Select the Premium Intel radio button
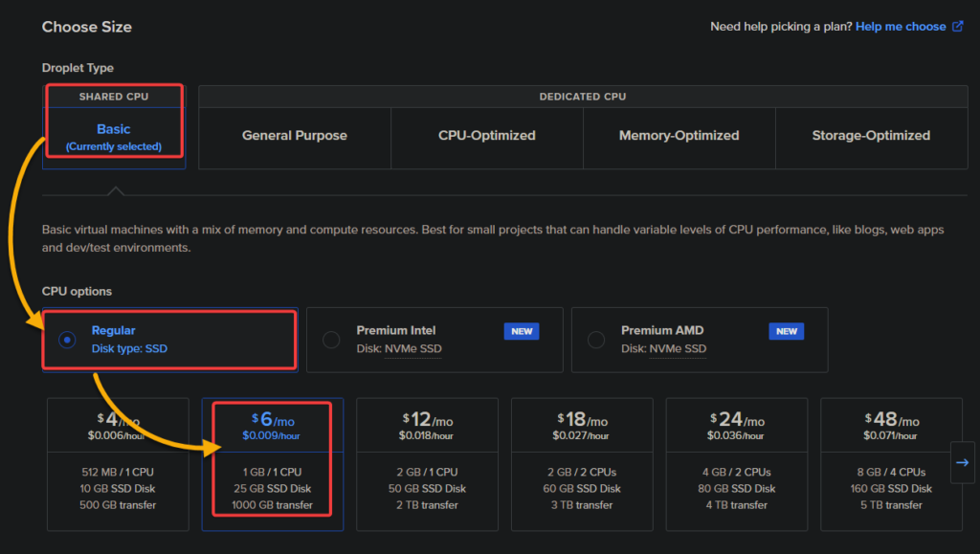Screen dimensions: 980x554 330,339
